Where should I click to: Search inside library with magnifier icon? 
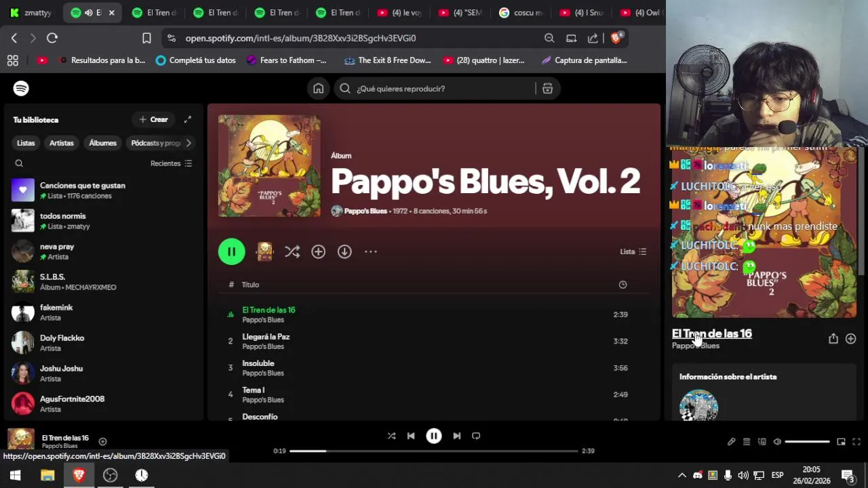pos(19,163)
